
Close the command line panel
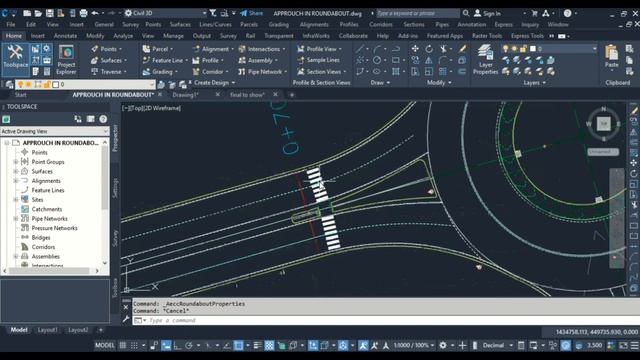coord(126,307)
